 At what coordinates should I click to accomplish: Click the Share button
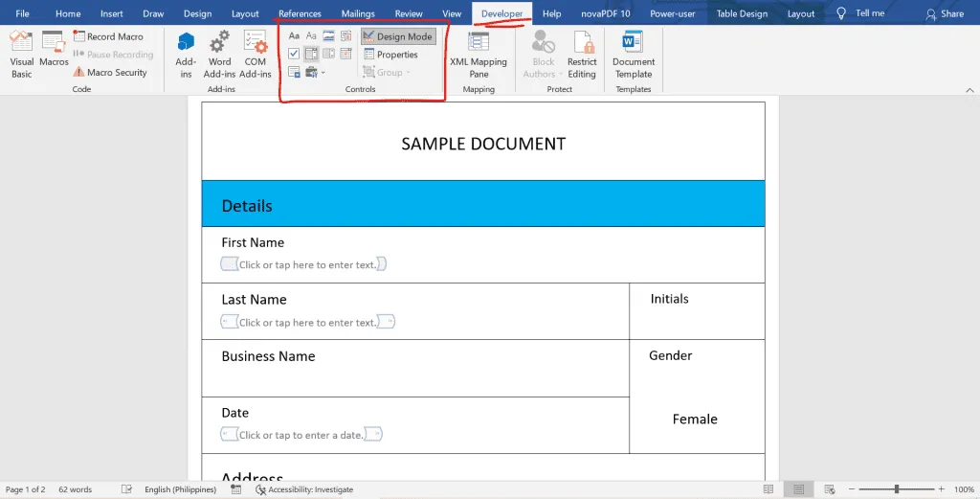click(x=945, y=13)
